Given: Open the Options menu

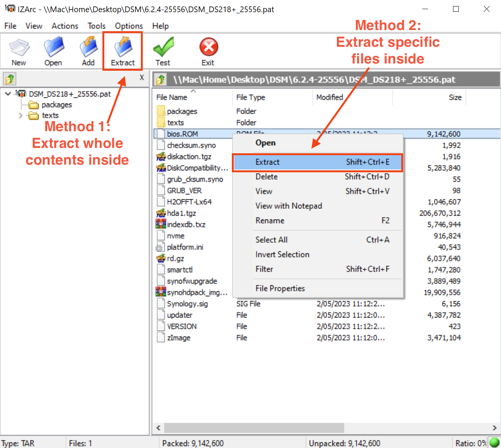Looking at the screenshot, I should coord(129,26).
